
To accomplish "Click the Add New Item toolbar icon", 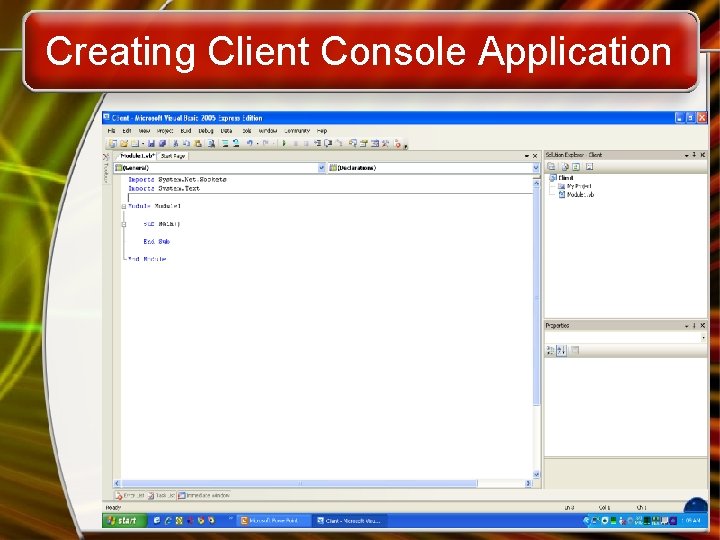I will [135, 144].
